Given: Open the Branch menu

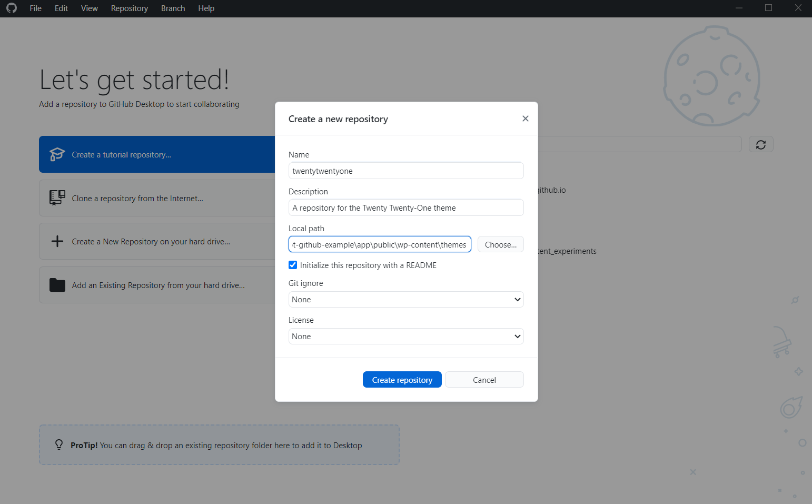Looking at the screenshot, I should 173,8.
